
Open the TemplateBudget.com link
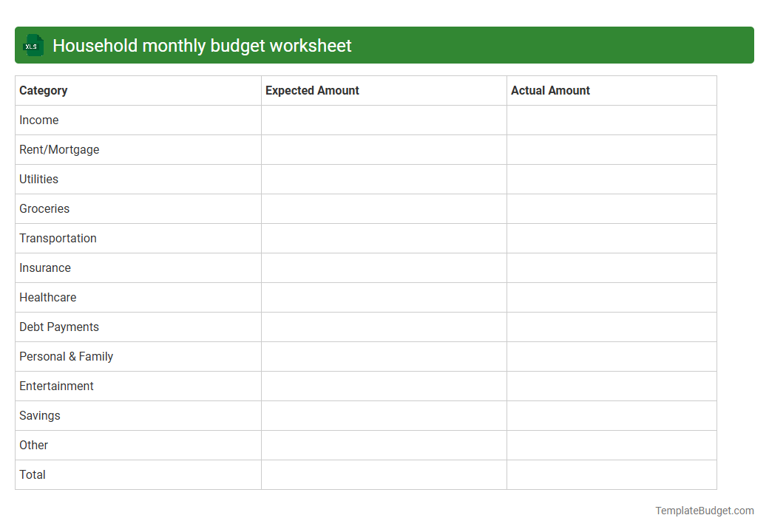704,510
